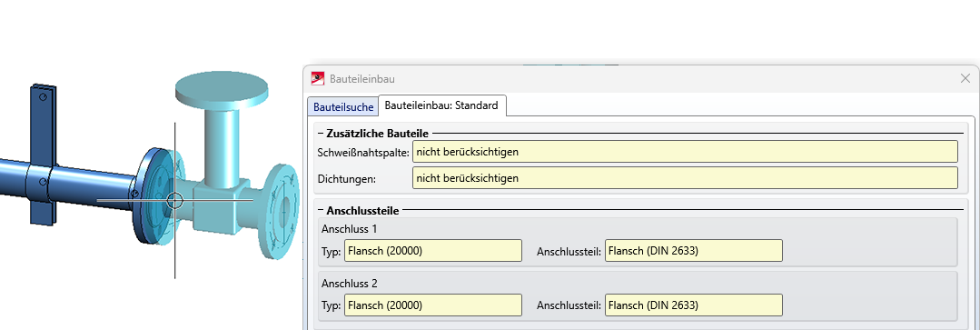Click Anschluss 2 Typ field
Viewport: 980px width, 330px height.
click(432, 305)
